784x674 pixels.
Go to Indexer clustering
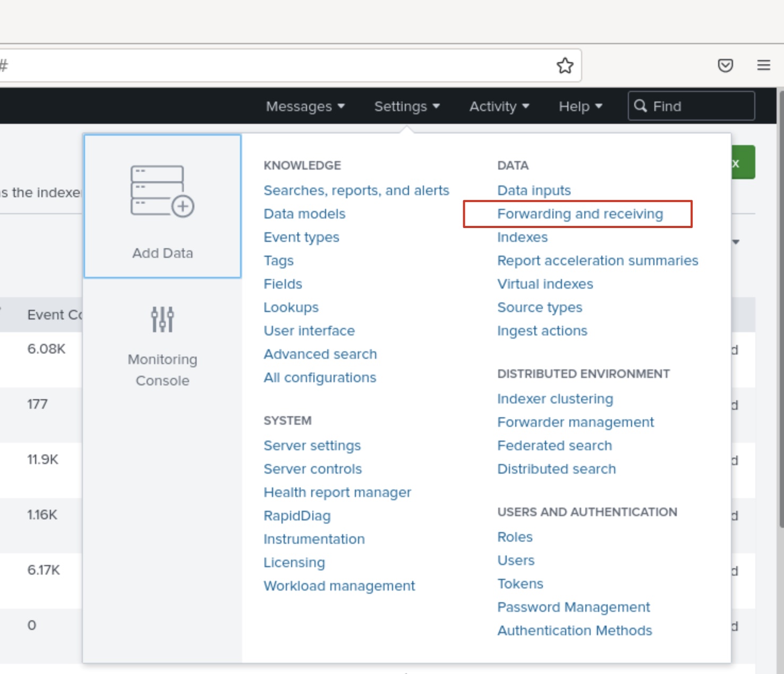click(555, 399)
